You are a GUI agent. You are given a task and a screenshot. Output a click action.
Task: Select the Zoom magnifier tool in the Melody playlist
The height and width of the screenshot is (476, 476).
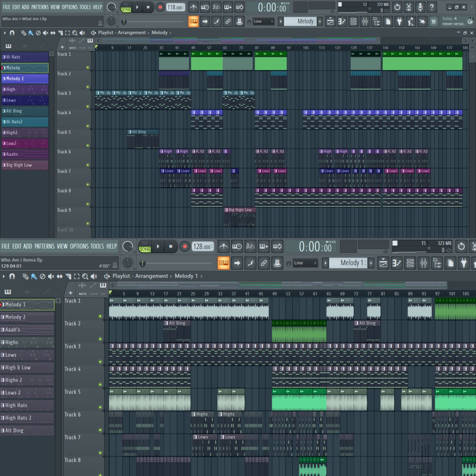click(75, 33)
